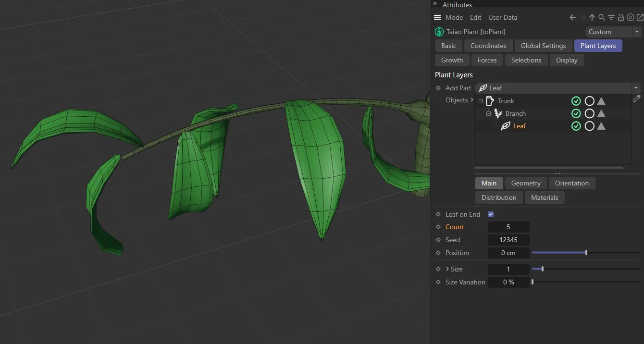The height and width of the screenshot is (344, 644).
Task: Select the eyedropper icon beside the layer tree
Action: (x=637, y=98)
